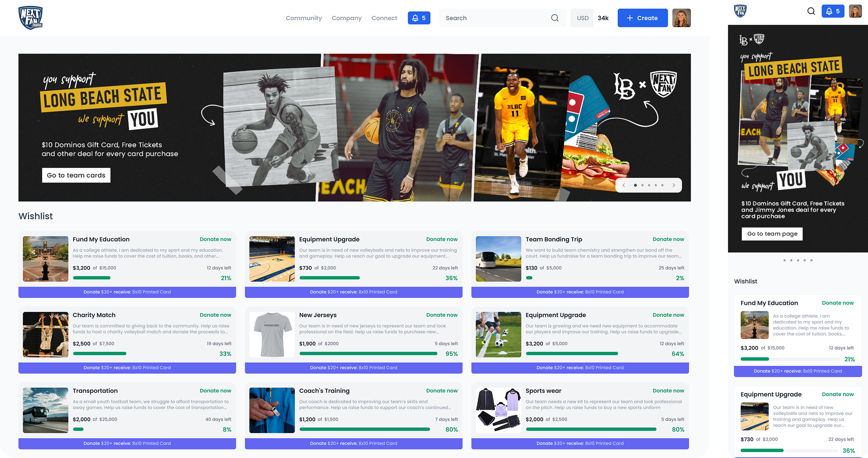Select the last carousel dot on desktop banner

pos(662,185)
